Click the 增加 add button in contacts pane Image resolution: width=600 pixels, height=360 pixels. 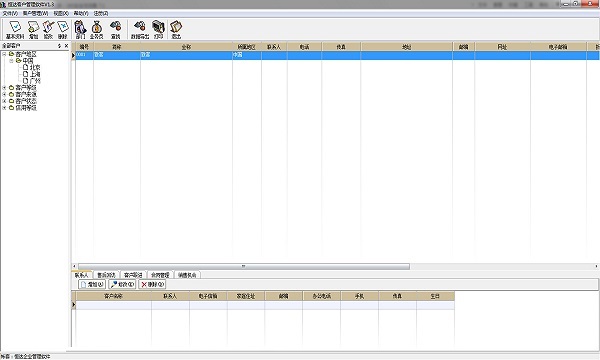pyautogui.click(x=92, y=285)
